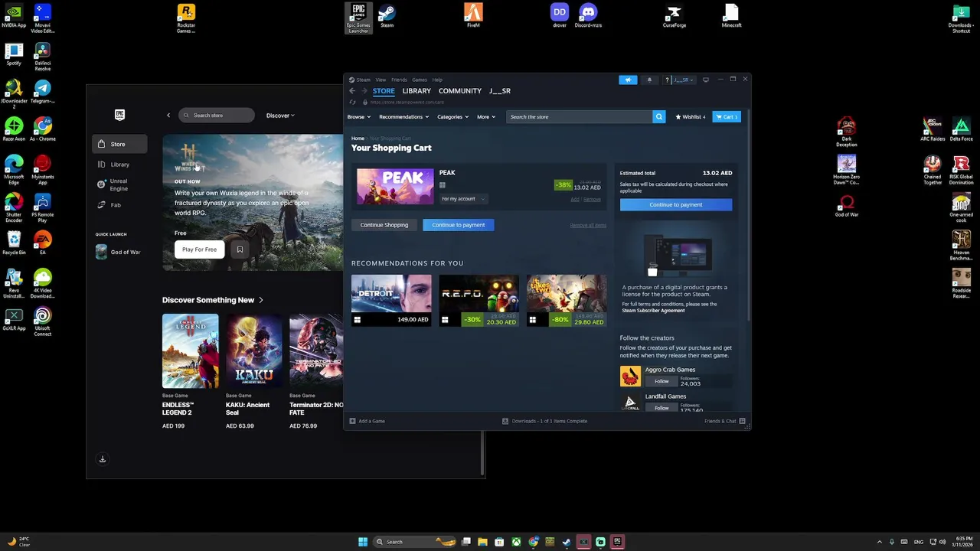The width and height of the screenshot is (980, 551).
Task: Click the Epic launcher back chevron
Action: click(168, 116)
